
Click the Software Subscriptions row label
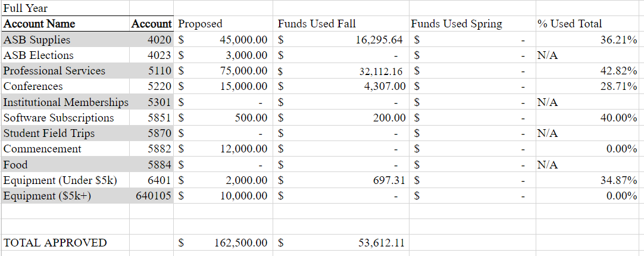(65, 117)
